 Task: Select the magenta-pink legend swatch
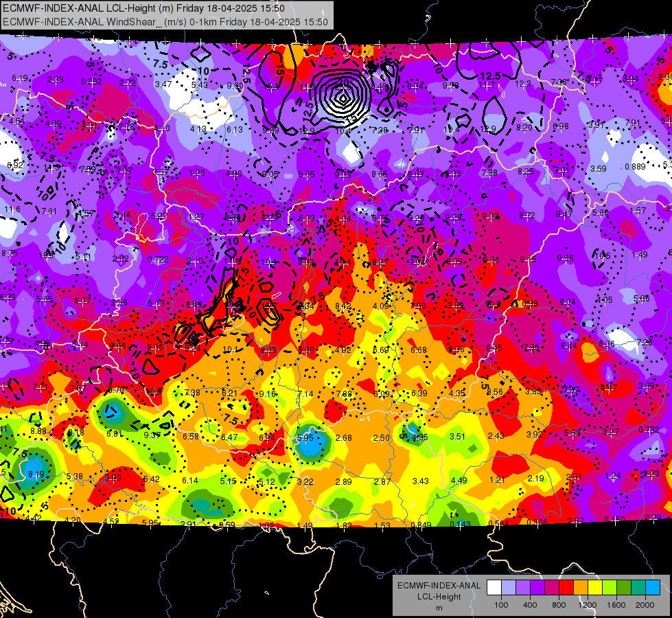[552, 588]
